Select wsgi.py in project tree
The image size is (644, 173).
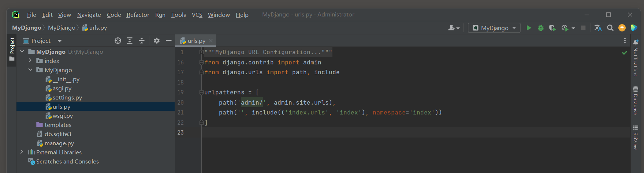click(x=59, y=116)
